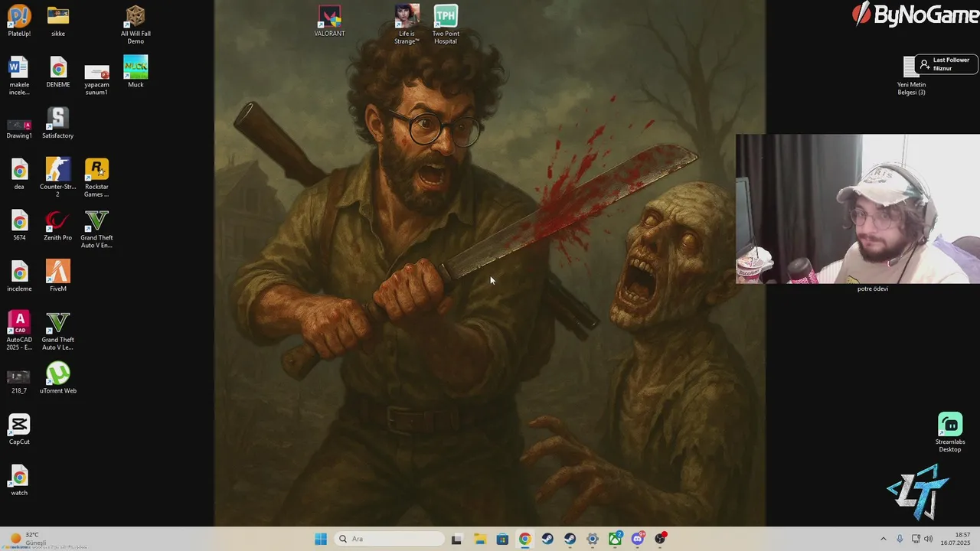Launch Zenith Pro shortcut

(58, 226)
